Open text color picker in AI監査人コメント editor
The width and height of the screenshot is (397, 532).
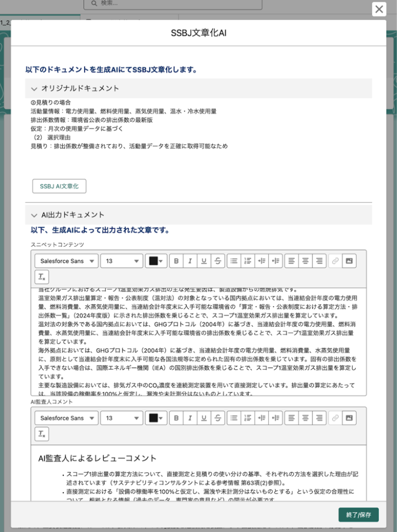point(156,418)
